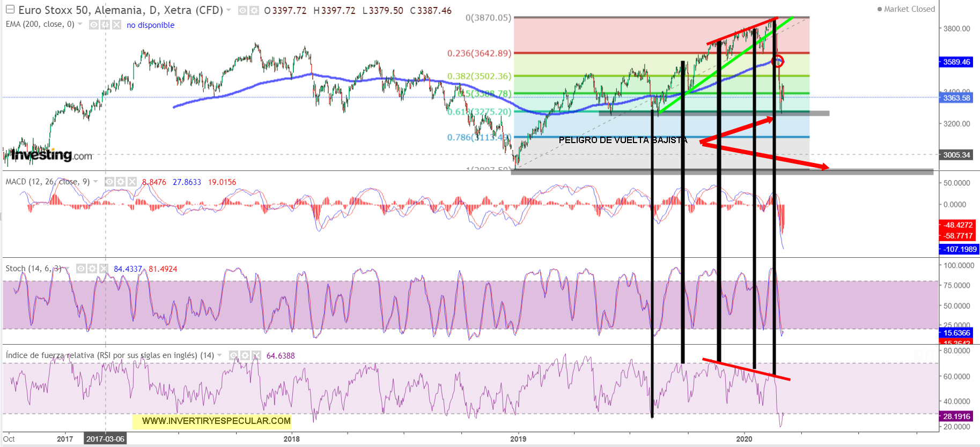The image size is (980, 447).
Task: Open EMA 200 indicator settings gear
Action: (x=105, y=25)
